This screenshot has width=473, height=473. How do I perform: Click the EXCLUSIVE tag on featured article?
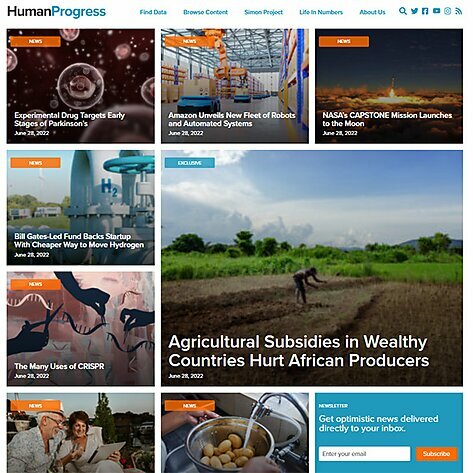[190, 163]
